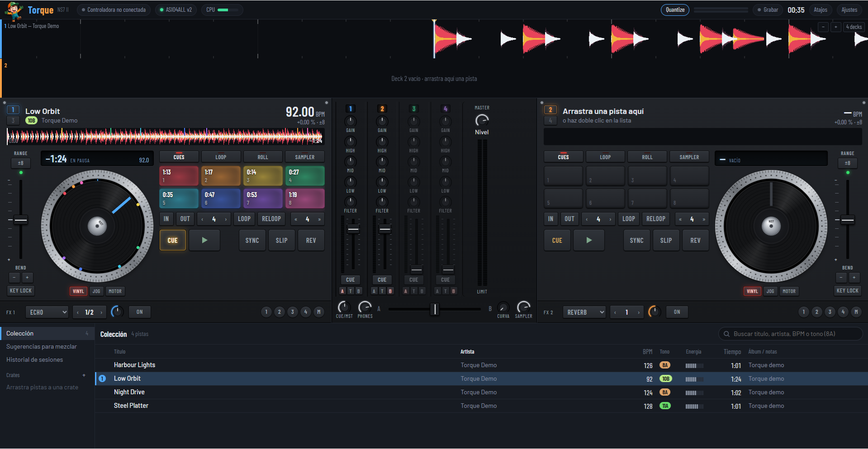The height and width of the screenshot is (449, 868).
Task: Open the Atajos shortcuts panel
Action: (821, 10)
